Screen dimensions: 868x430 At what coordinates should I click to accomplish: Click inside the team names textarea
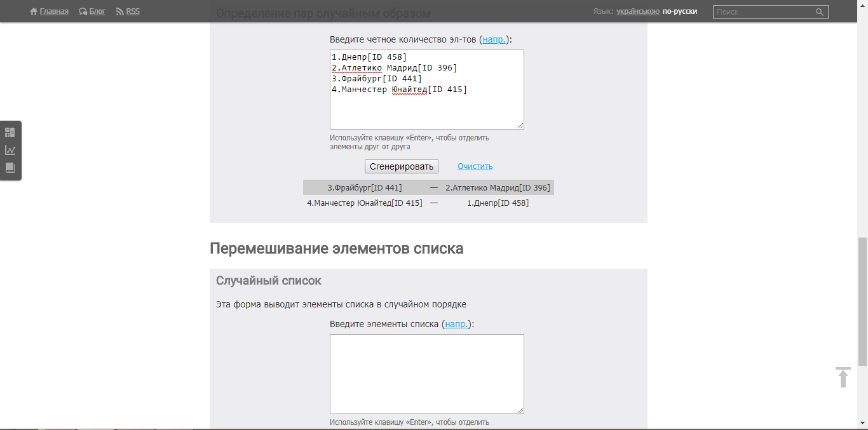[x=426, y=108]
